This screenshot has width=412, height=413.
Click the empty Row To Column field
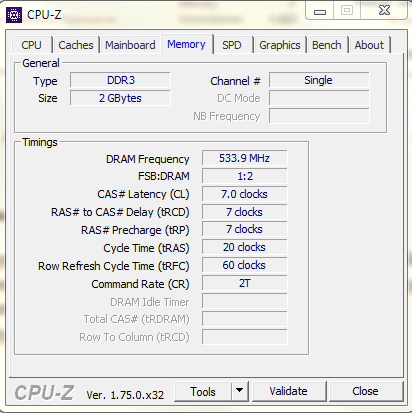tap(244, 337)
